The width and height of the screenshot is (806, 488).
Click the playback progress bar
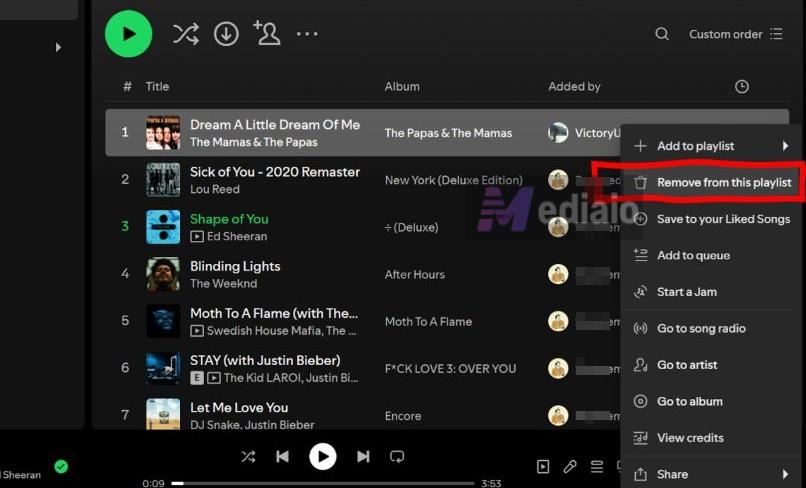point(320,484)
